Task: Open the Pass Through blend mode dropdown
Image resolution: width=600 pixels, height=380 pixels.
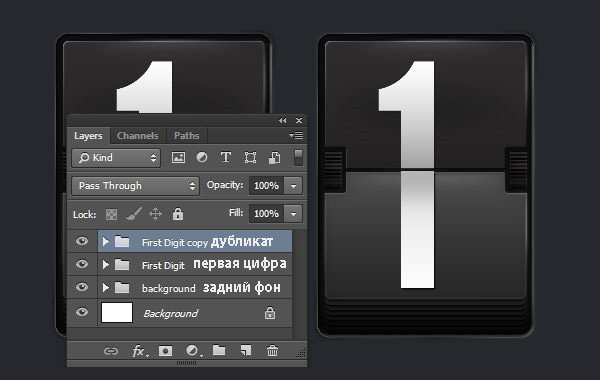Action: [135, 186]
